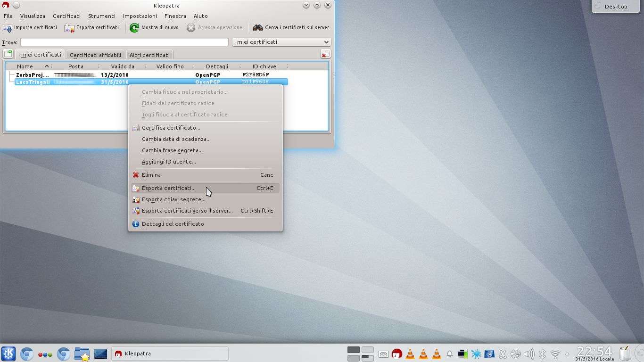Switch to the Altri certificati tab
Screen dimensions: 644x362
[x=149, y=55]
